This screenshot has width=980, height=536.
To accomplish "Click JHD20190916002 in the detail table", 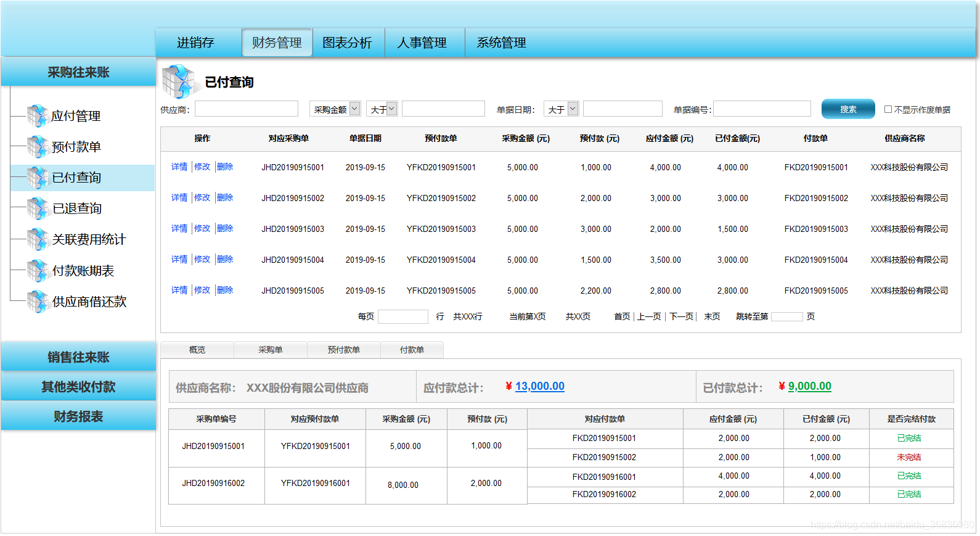I will pos(213,483).
